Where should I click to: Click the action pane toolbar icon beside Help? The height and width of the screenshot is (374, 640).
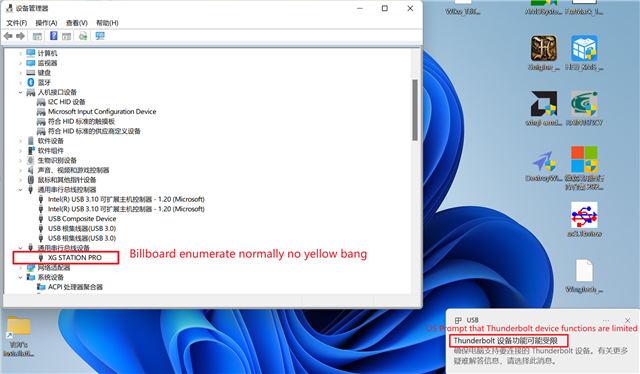tap(67, 36)
